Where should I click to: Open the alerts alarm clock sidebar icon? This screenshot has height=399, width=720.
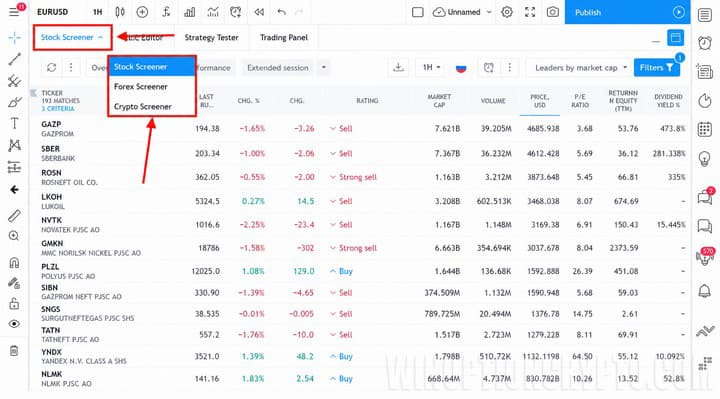tap(705, 43)
